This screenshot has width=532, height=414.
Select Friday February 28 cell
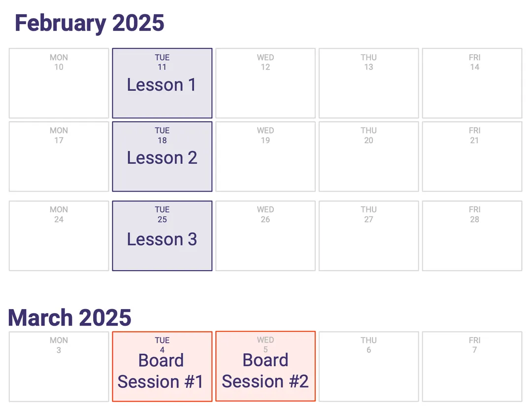coord(472,236)
